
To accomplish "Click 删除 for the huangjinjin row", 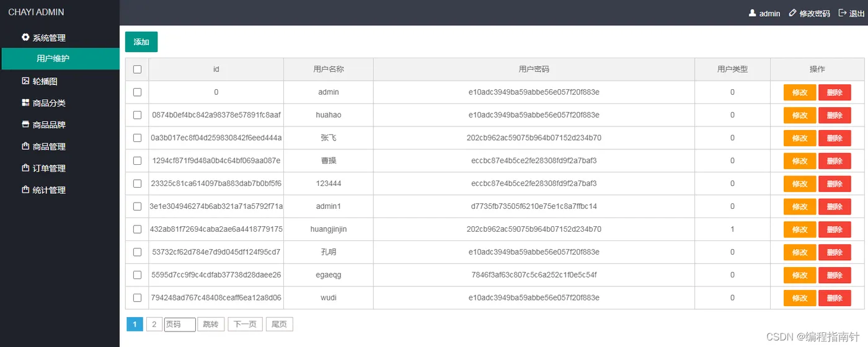I will coord(835,229).
